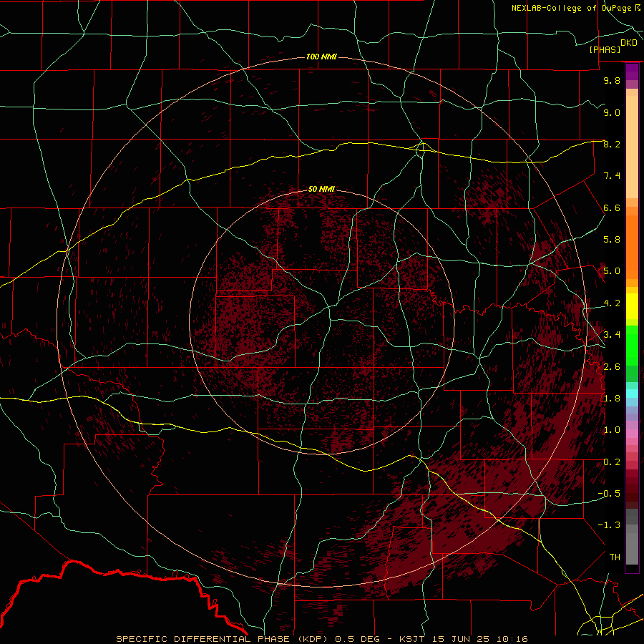Click the 0.2 value on the color scale
Image resolution: width=644 pixels, height=644 pixels.
[x=612, y=462]
